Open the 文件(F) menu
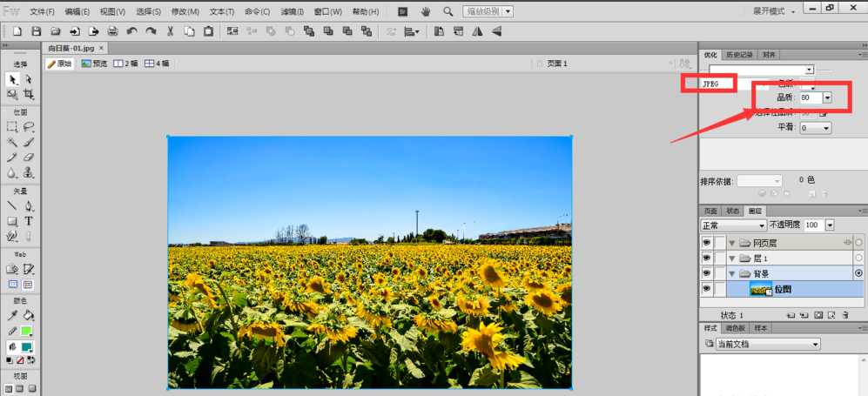The height and width of the screenshot is (396, 868). point(42,12)
